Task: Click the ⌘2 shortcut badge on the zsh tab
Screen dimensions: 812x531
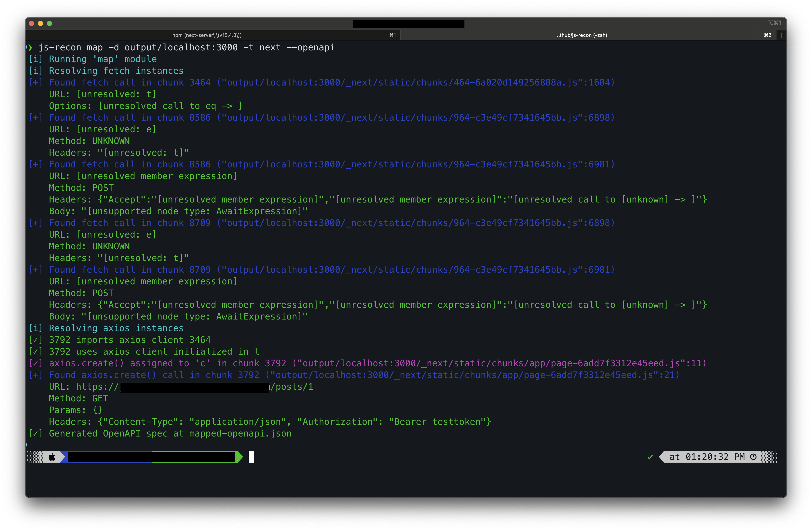Action: point(768,35)
